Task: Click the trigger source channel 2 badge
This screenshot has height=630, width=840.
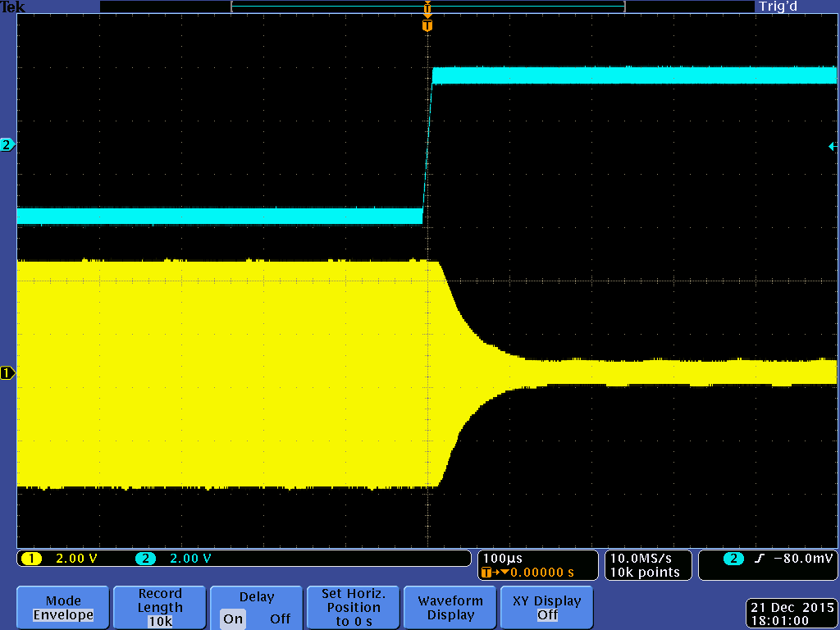Action: pyautogui.click(x=733, y=559)
